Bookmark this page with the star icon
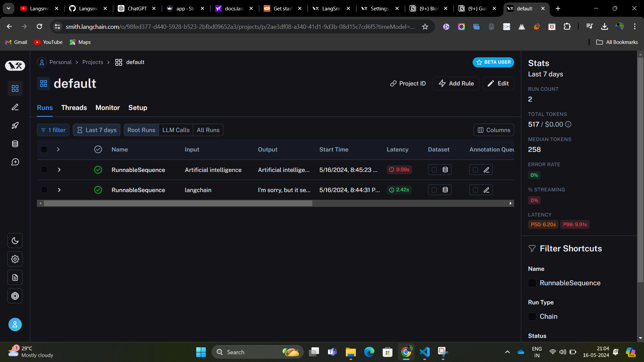The height and width of the screenshot is (362, 644). [425, 26]
